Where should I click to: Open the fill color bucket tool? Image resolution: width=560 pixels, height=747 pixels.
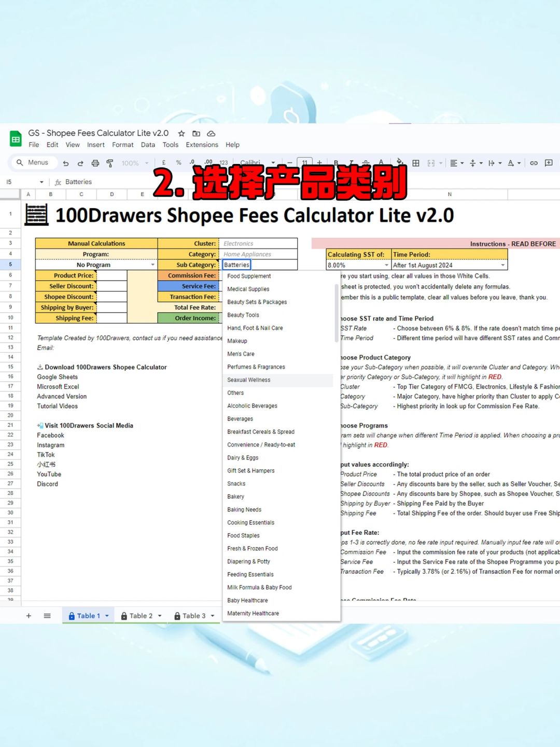tap(400, 162)
